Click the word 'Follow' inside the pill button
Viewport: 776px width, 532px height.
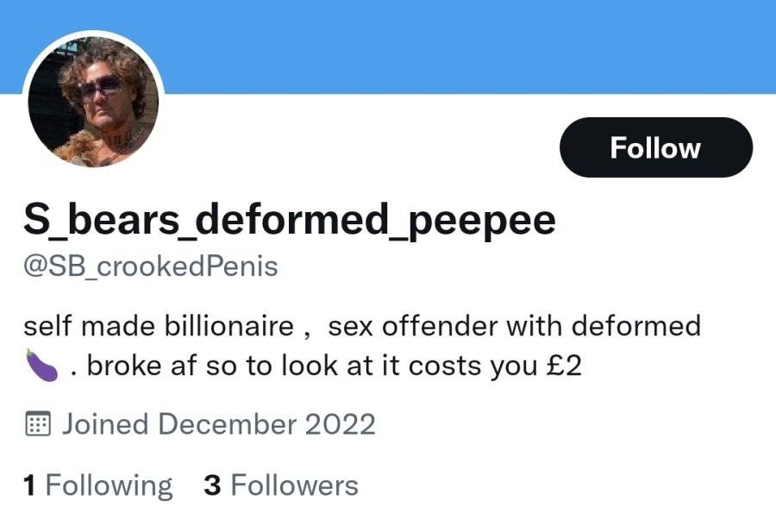coord(656,147)
